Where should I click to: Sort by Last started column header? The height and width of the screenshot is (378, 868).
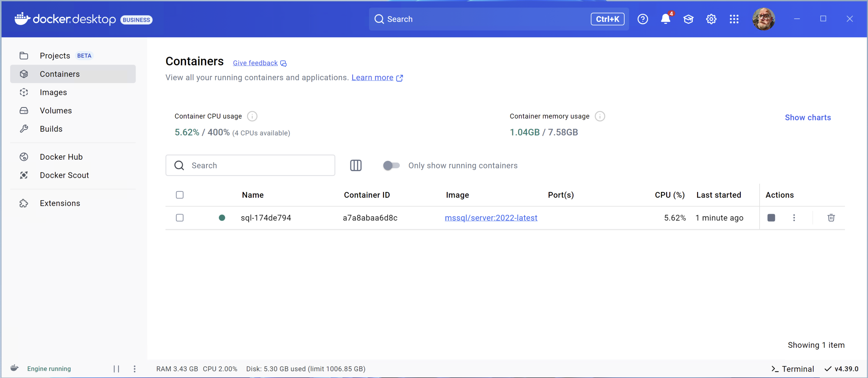719,195
